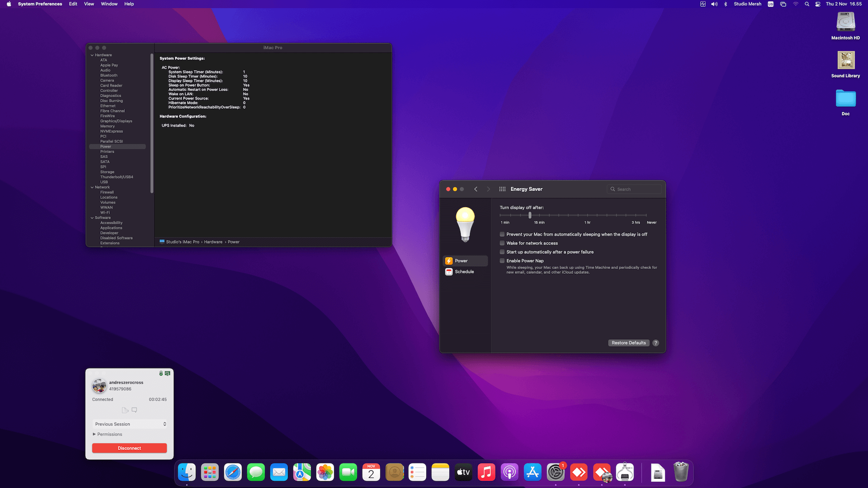Launch Music from the Dock
The height and width of the screenshot is (488, 868).
[486, 473]
